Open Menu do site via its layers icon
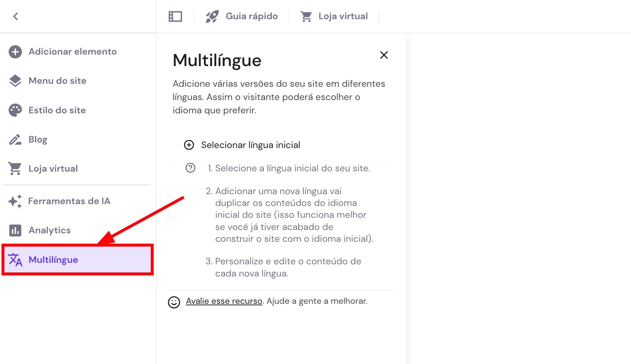631x364 pixels. pos(15,81)
